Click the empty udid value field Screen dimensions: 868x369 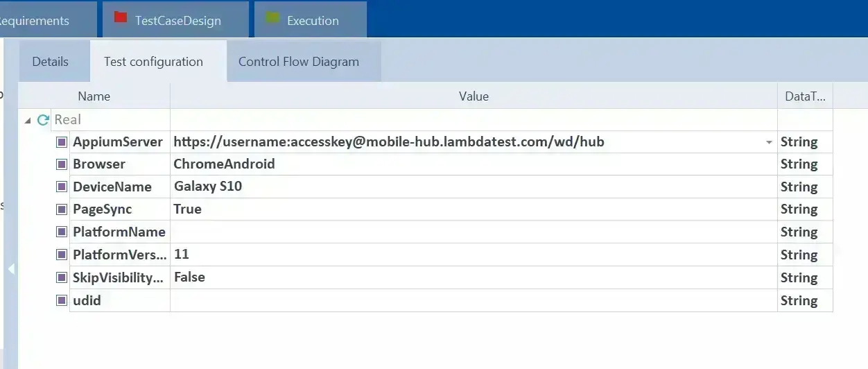(474, 300)
